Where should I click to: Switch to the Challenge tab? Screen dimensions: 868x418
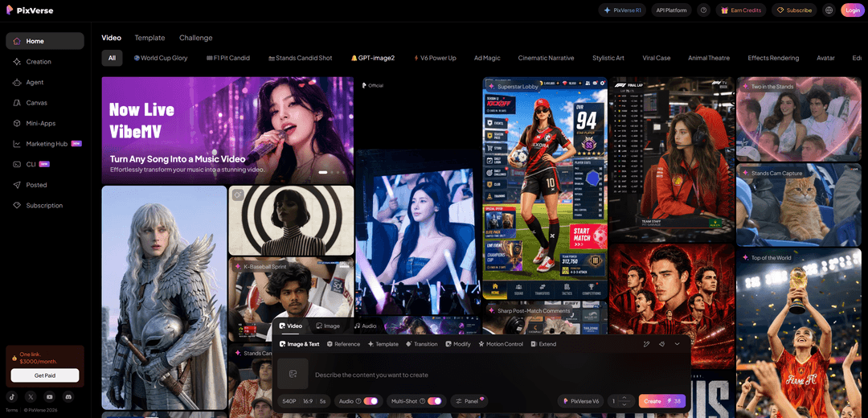(x=196, y=38)
